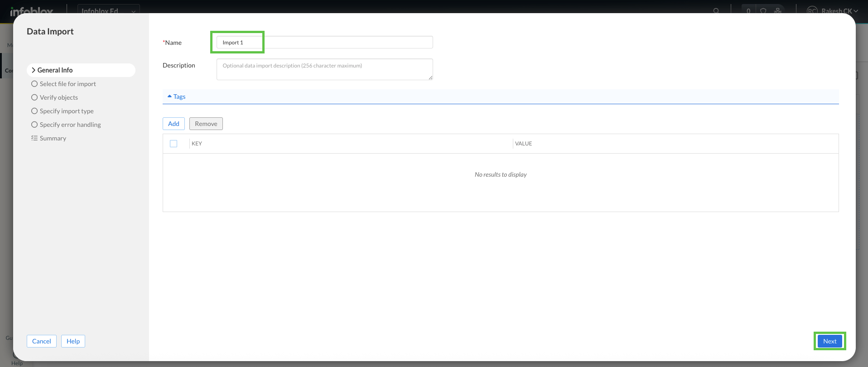Click the infoblox logo
Screen dimensions: 868x367
pyautogui.click(x=32, y=11)
